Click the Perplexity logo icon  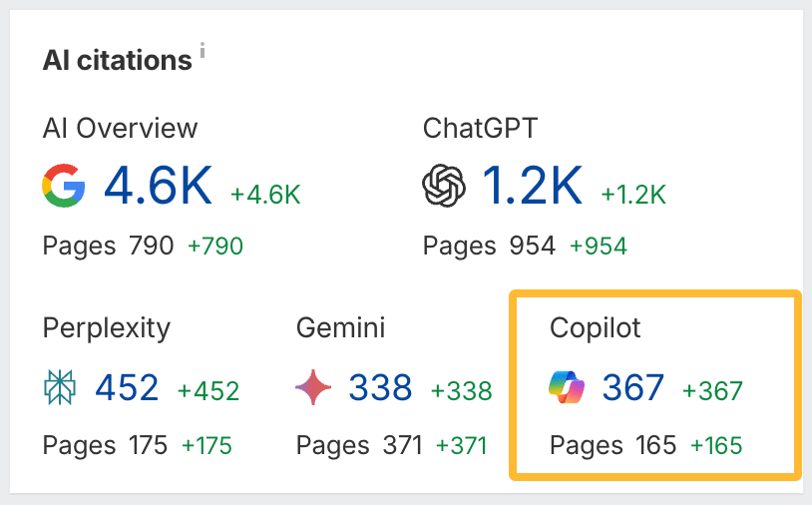click(x=61, y=388)
